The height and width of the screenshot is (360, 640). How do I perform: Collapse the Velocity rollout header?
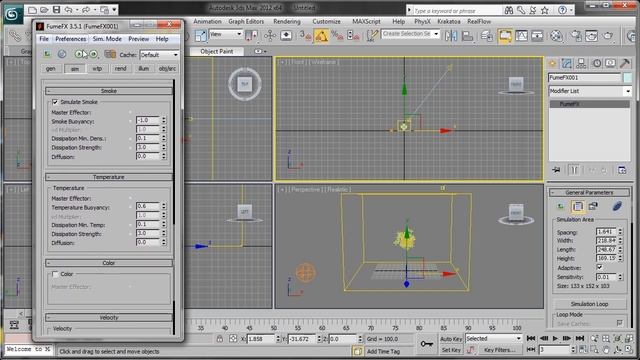(x=109, y=318)
